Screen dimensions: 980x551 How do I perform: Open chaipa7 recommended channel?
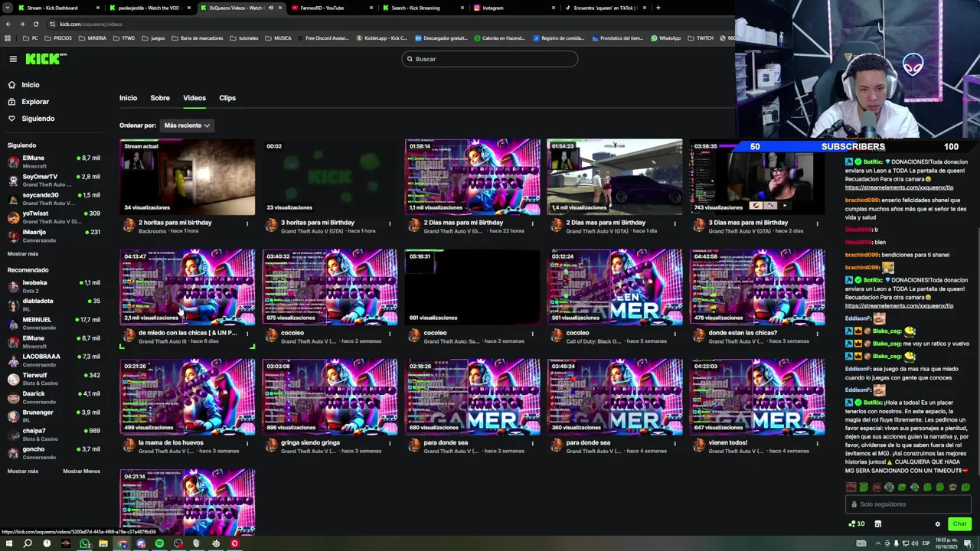tap(54, 434)
